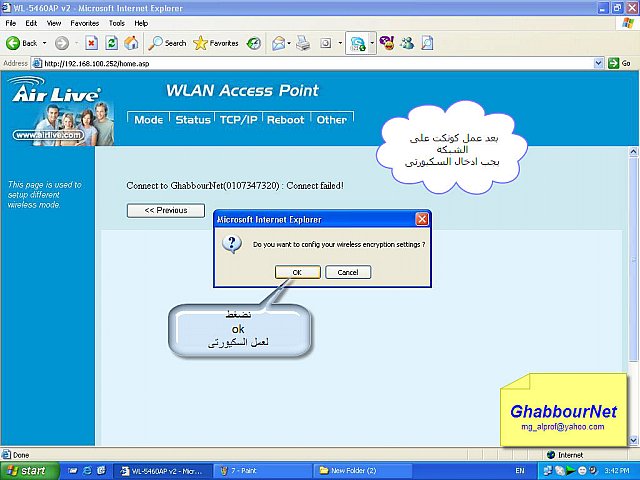Open the Tools menu

[x=116, y=23]
